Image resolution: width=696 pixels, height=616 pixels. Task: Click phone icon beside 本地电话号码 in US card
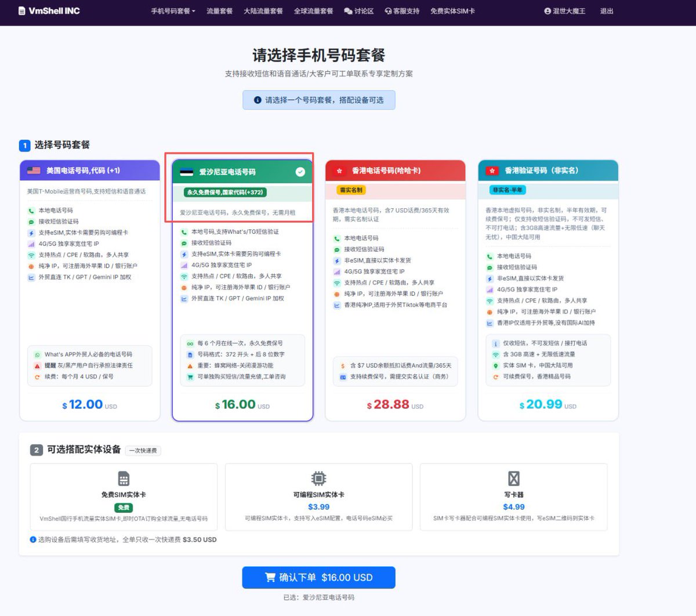click(31, 211)
